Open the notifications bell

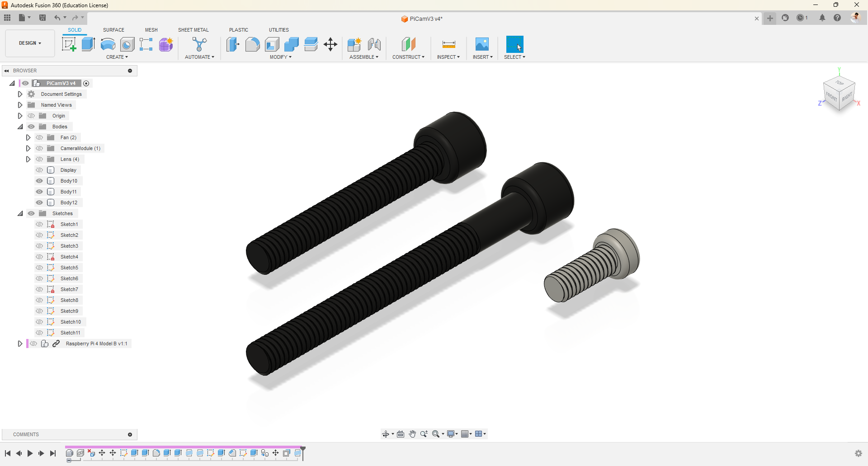point(822,18)
